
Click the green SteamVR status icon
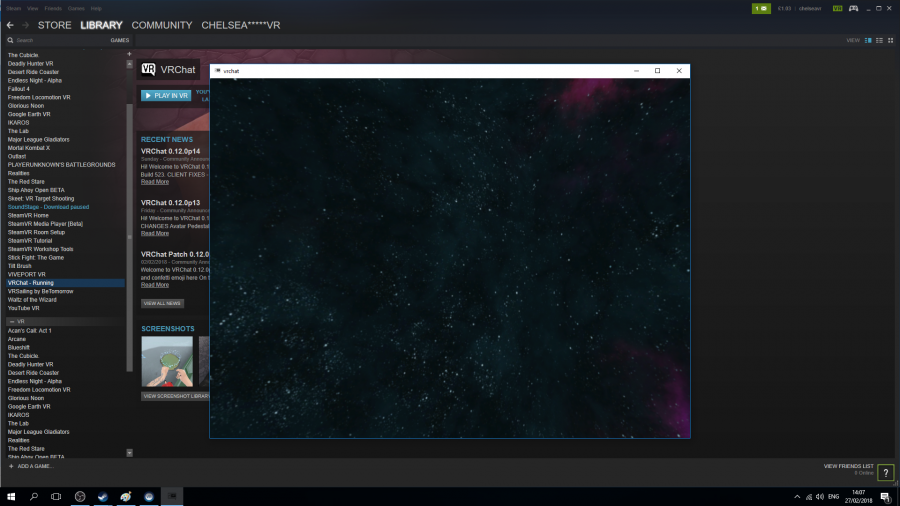[x=837, y=9]
